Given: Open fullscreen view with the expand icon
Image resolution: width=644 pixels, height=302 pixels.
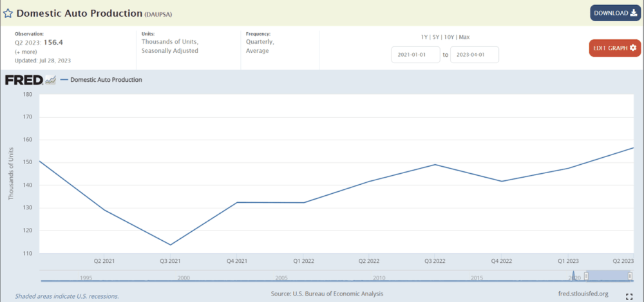Looking at the screenshot, I should pos(629,297).
